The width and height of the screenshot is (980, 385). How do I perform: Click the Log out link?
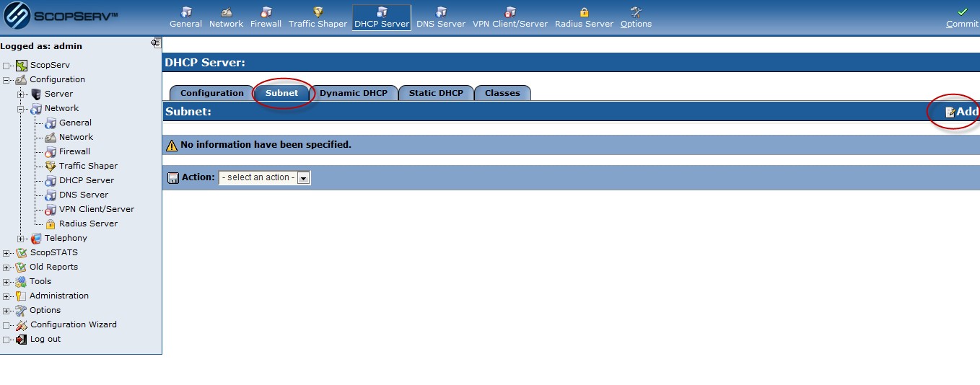pyautogui.click(x=45, y=339)
